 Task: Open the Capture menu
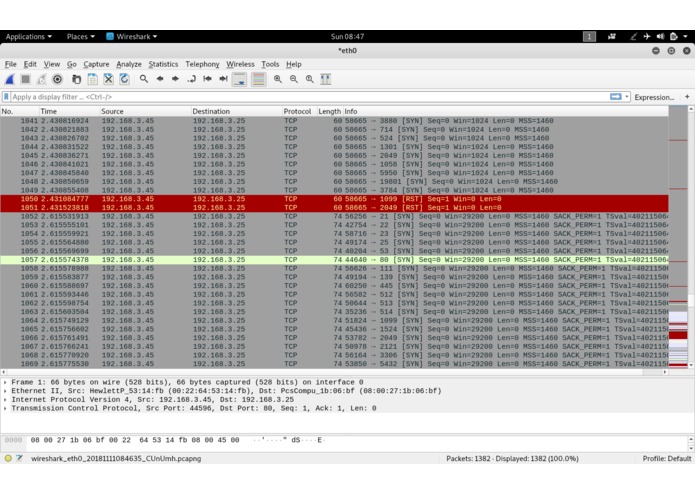[96, 64]
